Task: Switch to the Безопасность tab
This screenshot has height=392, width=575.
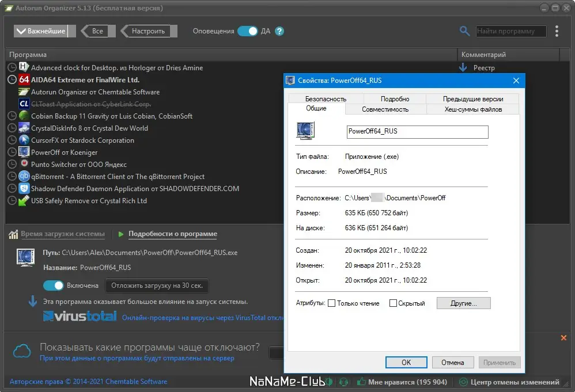Action: pos(326,99)
